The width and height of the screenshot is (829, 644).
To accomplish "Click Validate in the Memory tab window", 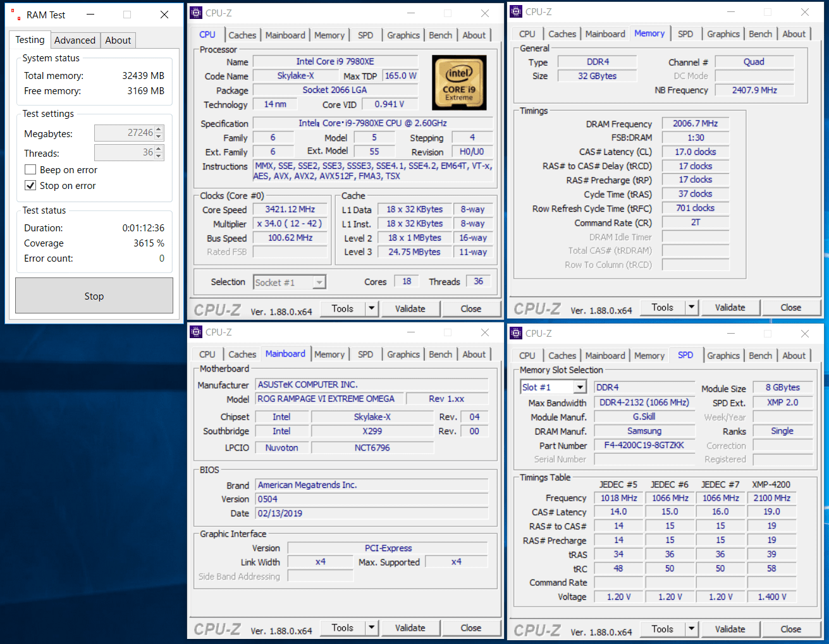I will tap(730, 307).
